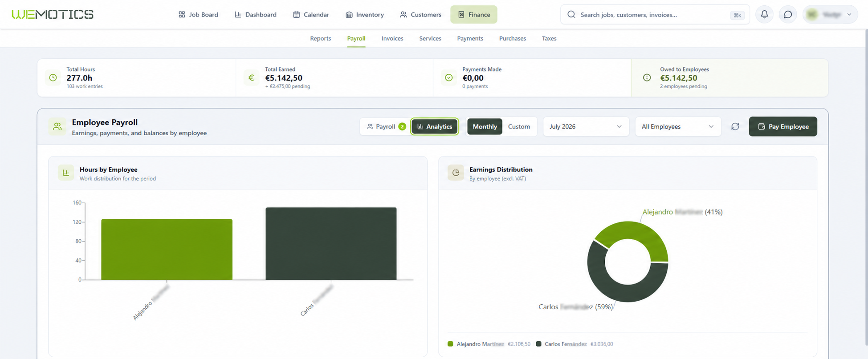Click the Employee Payroll people icon
868x359 pixels.
[57, 127]
